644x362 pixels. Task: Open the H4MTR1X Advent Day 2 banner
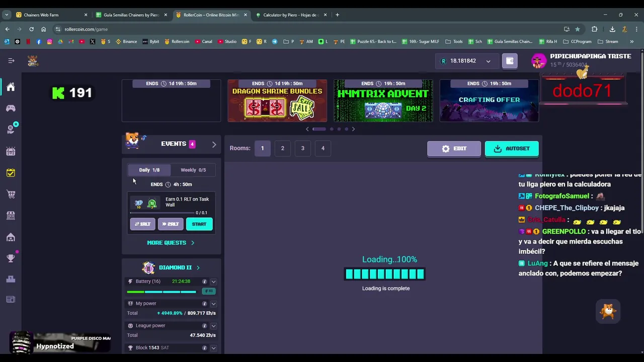tap(383, 101)
